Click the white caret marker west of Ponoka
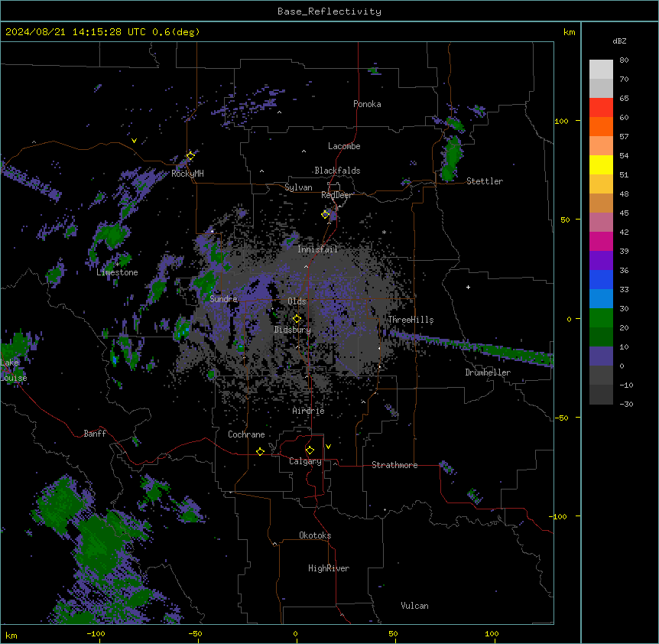 point(280,112)
